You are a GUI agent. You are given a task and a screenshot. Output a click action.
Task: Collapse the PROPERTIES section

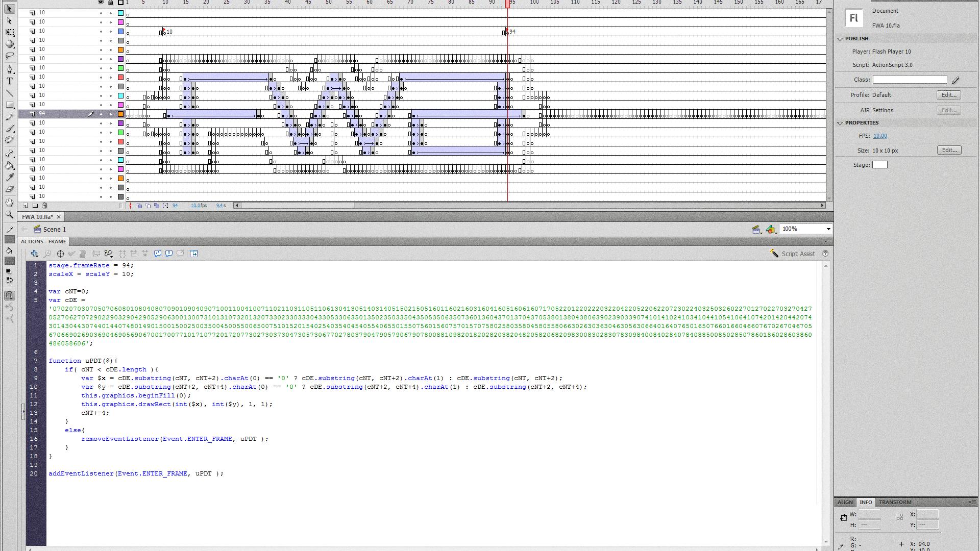pos(840,123)
